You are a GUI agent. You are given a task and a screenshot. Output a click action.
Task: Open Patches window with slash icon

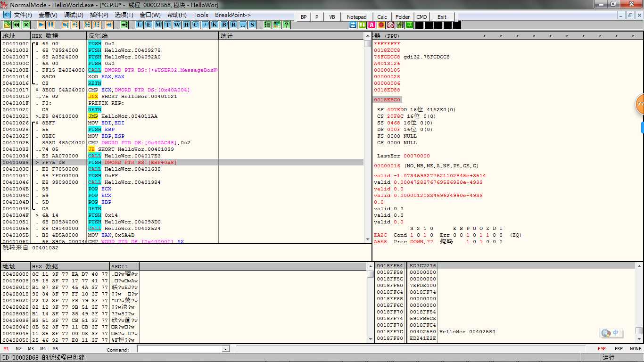click(206, 25)
